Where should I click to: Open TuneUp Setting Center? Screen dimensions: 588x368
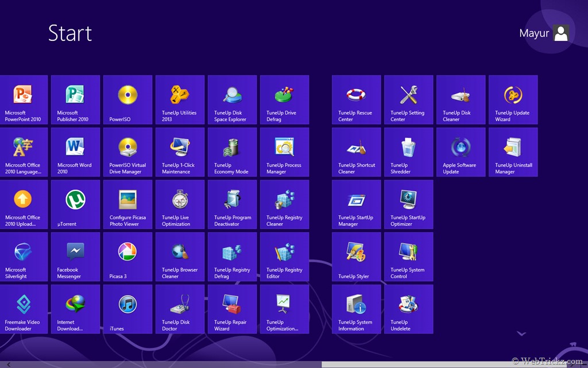(x=409, y=99)
